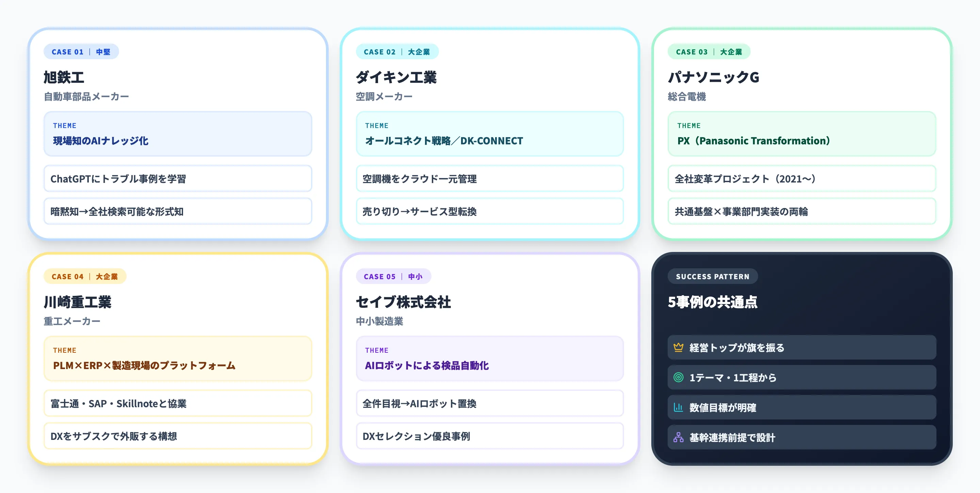Click the network icon next to 基幹連携前提で設計
The height and width of the screenshot is (493, 980).
[x=679, y=437]
